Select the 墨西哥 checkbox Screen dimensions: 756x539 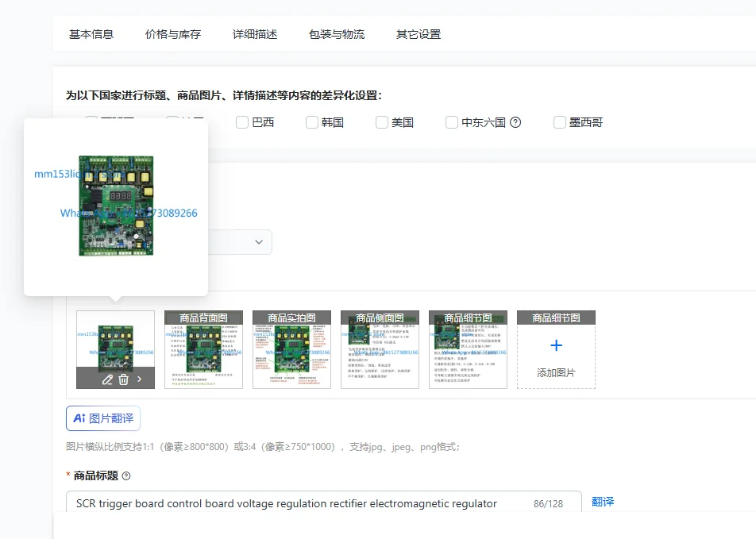coord(560,122)
